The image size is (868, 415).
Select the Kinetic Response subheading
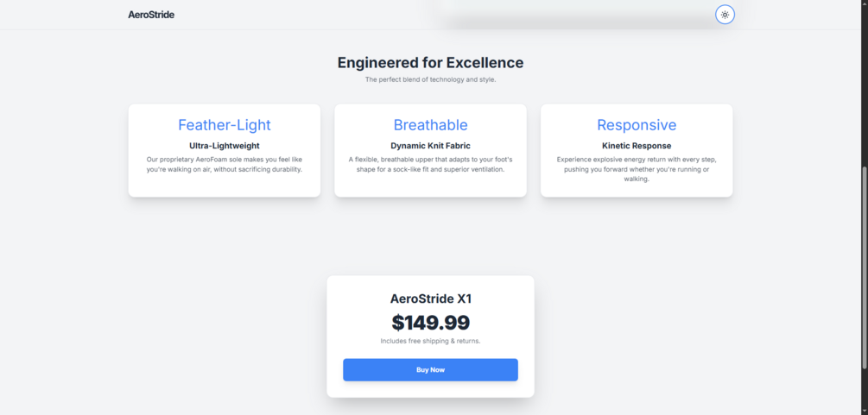(x=637, y=146)
